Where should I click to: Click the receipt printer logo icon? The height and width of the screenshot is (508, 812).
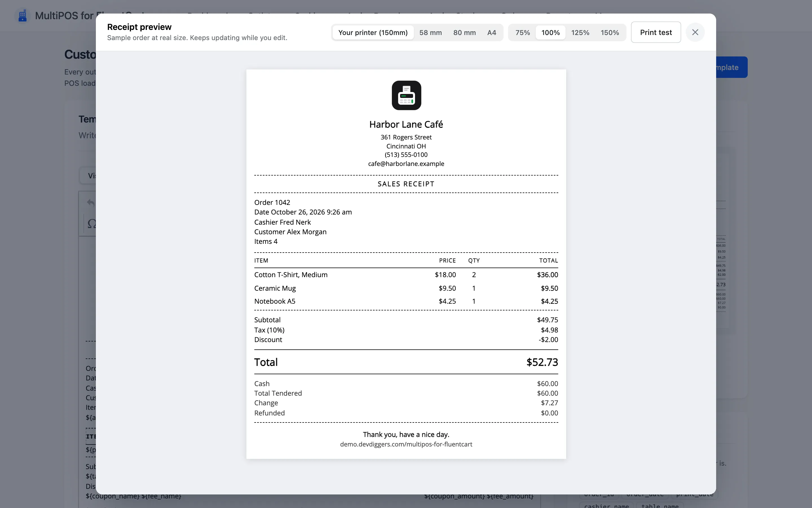(x=406, y=95)
